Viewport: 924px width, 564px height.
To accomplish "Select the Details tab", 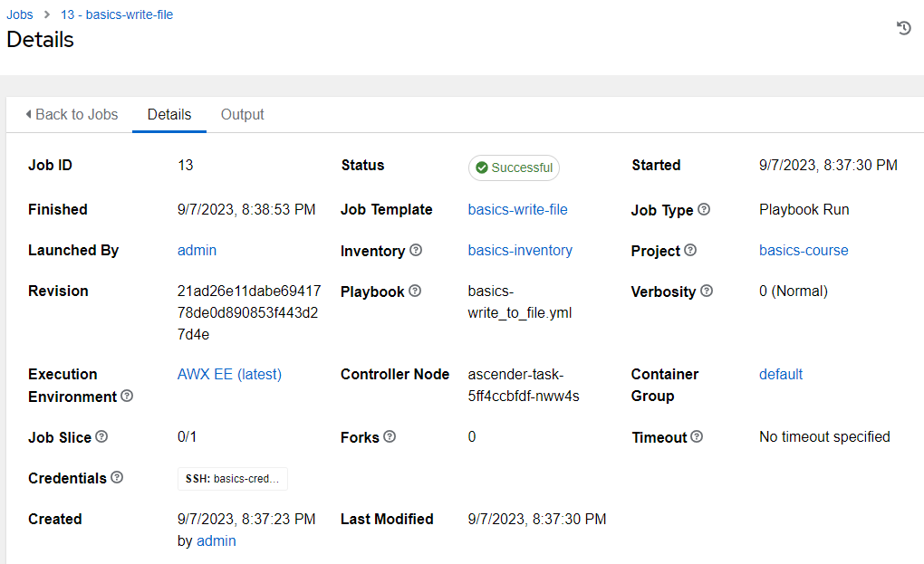I will click(169, 114).
